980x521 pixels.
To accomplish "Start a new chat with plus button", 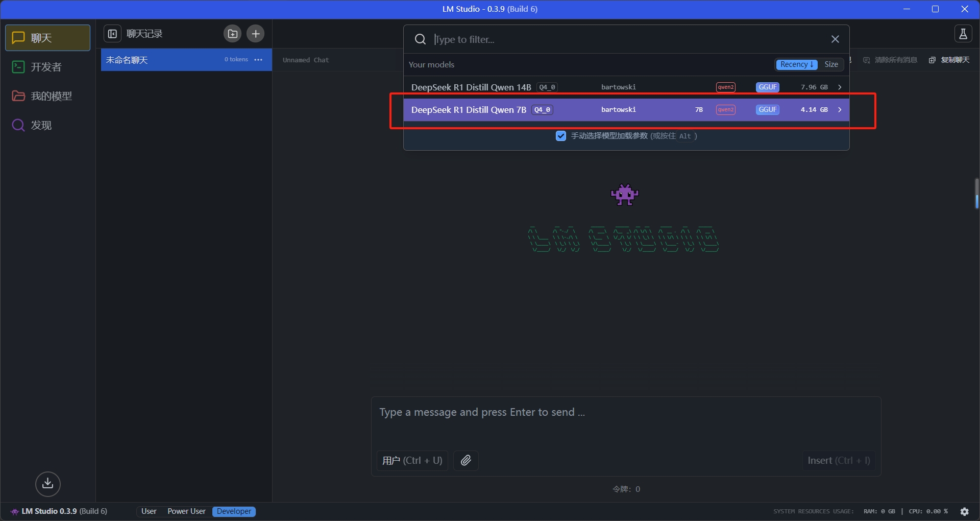I will [x=256, y=34].
